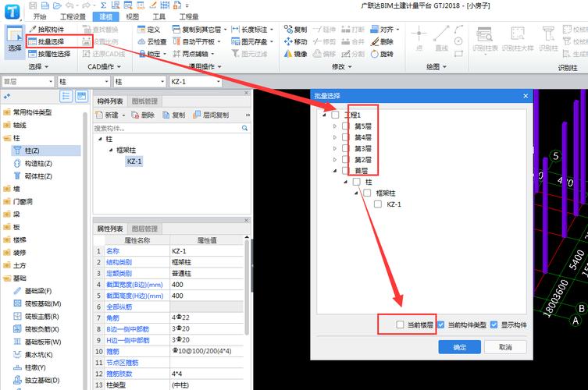The height and width of the screenshot is (390, 588).
Task: Click 层间复制 in component list
Action: [211, 115]
